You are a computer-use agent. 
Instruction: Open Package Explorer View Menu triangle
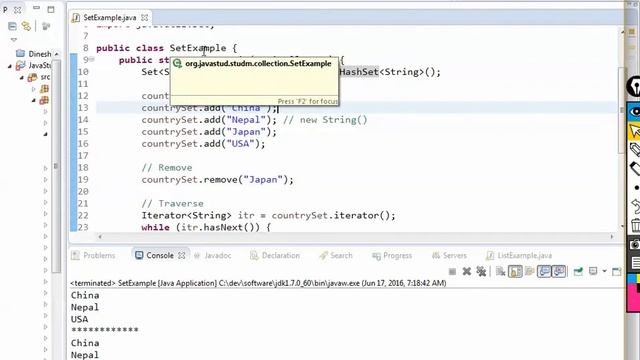coord(14,40)
